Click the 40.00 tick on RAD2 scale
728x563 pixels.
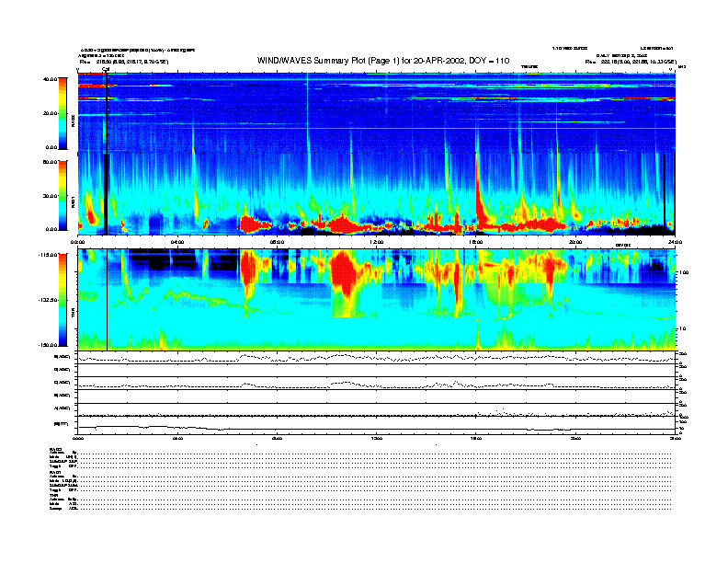[x=50, y=79]
